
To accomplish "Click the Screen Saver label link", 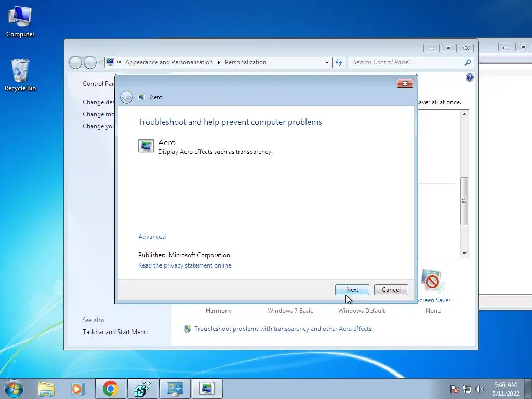I will point(433,300).
